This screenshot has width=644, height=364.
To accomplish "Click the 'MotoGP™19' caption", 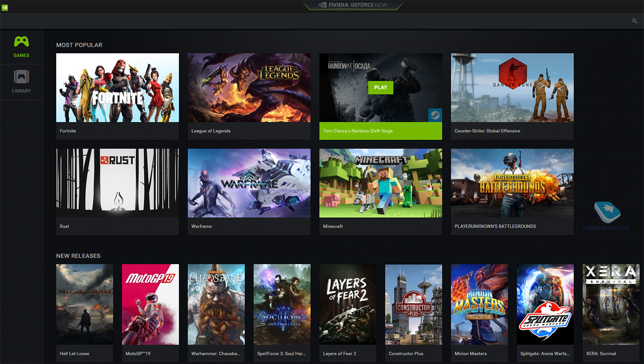I will tap(138, 353).
